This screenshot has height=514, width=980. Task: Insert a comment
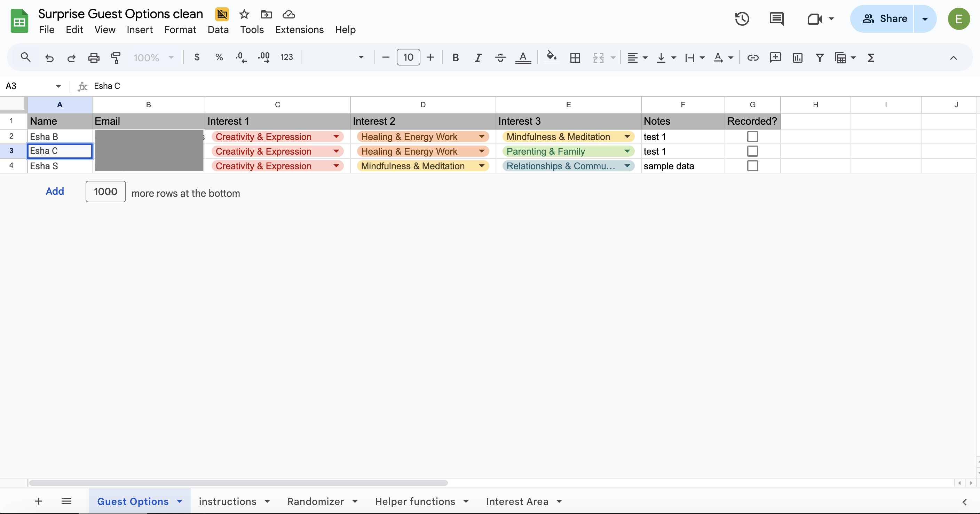click(x=775, y=58)
